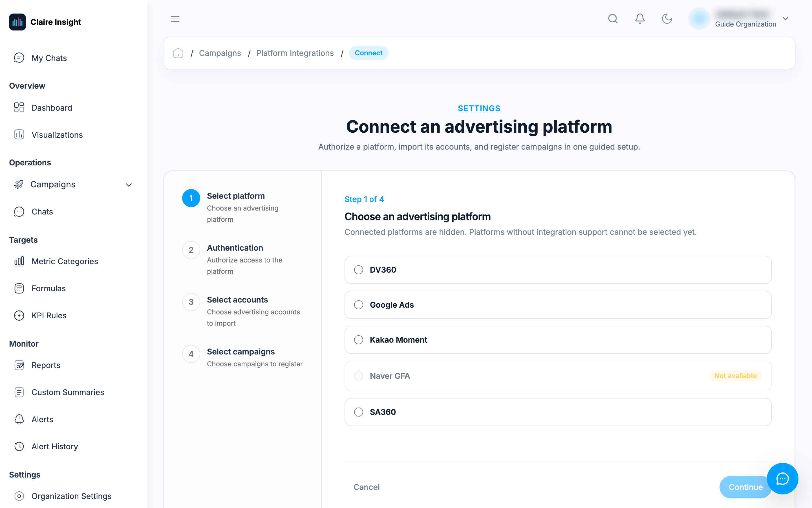Click the Metric Categories bar icon
Image resolution: width=812 pixels, height=508 pixels.
tap(19, 261)
